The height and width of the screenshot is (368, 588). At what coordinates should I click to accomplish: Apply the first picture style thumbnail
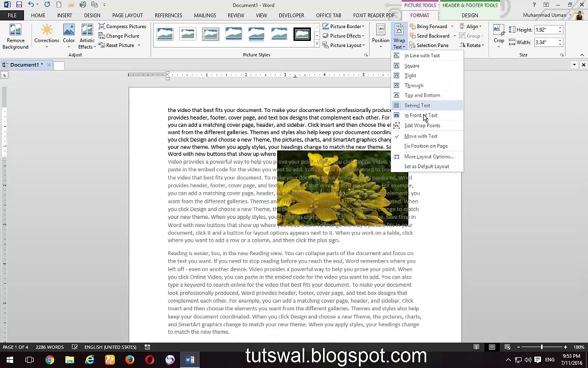[165, 34]
